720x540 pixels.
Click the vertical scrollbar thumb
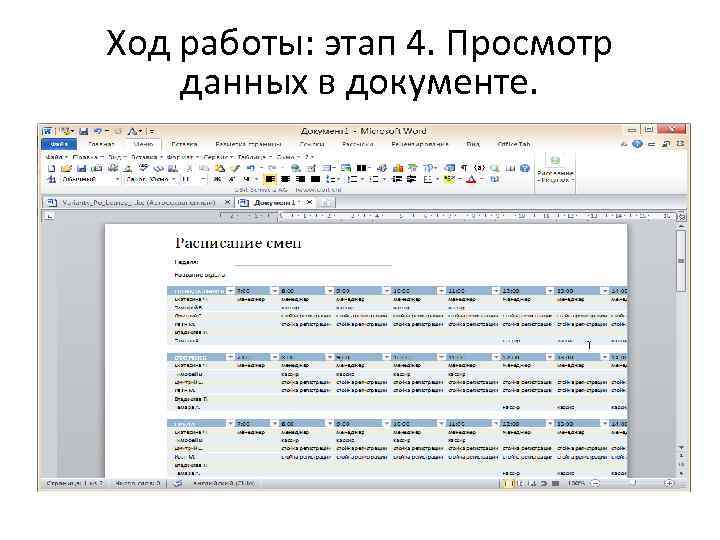(x=681, y=260)
